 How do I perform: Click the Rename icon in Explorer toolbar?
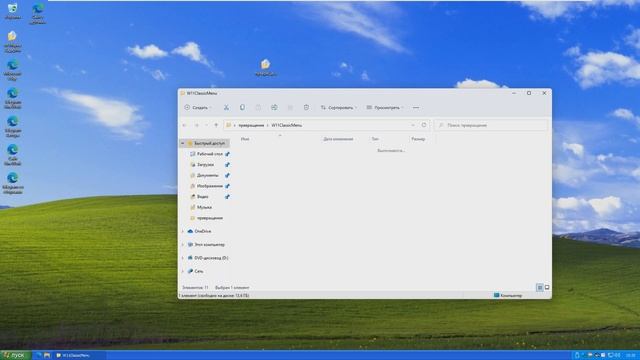[274, 107]
